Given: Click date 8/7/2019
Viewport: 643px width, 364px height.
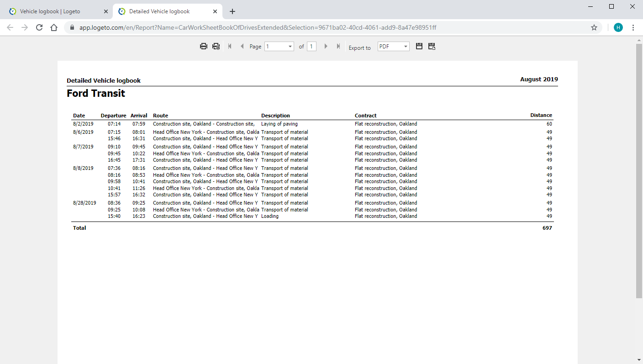Looking at the screenshot, I should coord(83,147).
